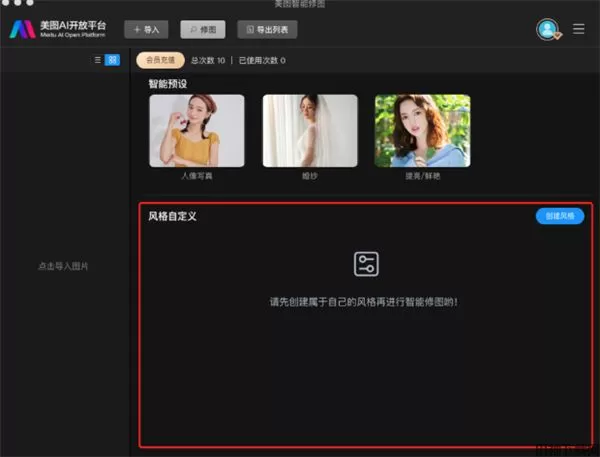The width and height of the screenshot is (600, 457).
Task: Click the 总次数 10 total count text
Action: (208, 60)
